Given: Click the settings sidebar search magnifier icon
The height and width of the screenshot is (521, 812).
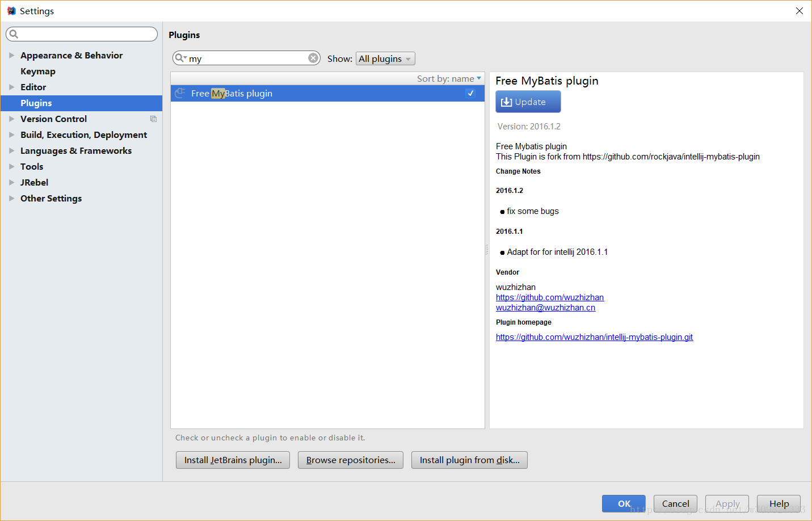Looking at the screenshot, I should pyautogui.click(x=14, y=34).
